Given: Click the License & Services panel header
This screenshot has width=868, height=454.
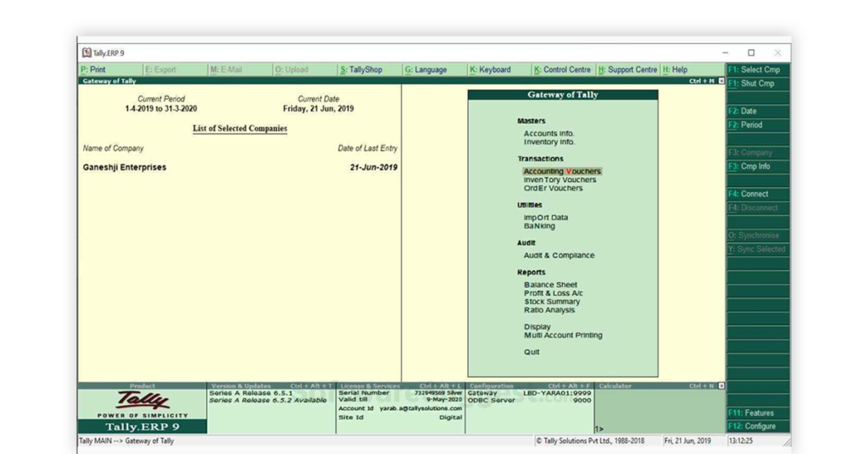Looking at the screenshot, I should pyautogui.click(x=400, y=385).
